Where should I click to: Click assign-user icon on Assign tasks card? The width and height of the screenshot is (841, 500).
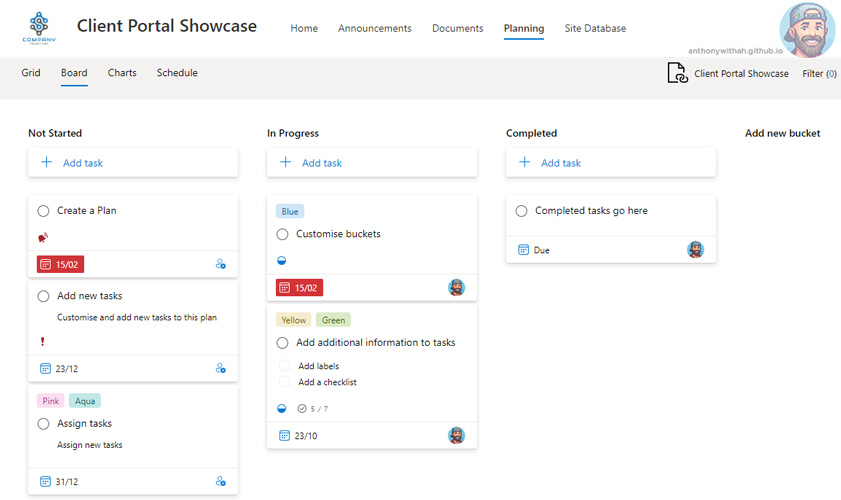point(221,481)
